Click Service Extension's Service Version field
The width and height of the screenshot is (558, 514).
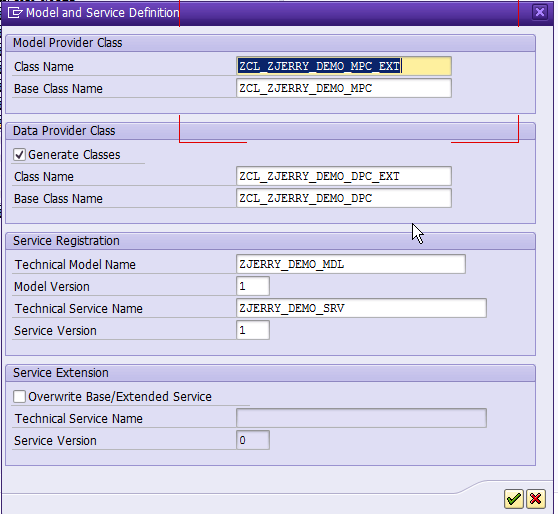pos(253,440)
